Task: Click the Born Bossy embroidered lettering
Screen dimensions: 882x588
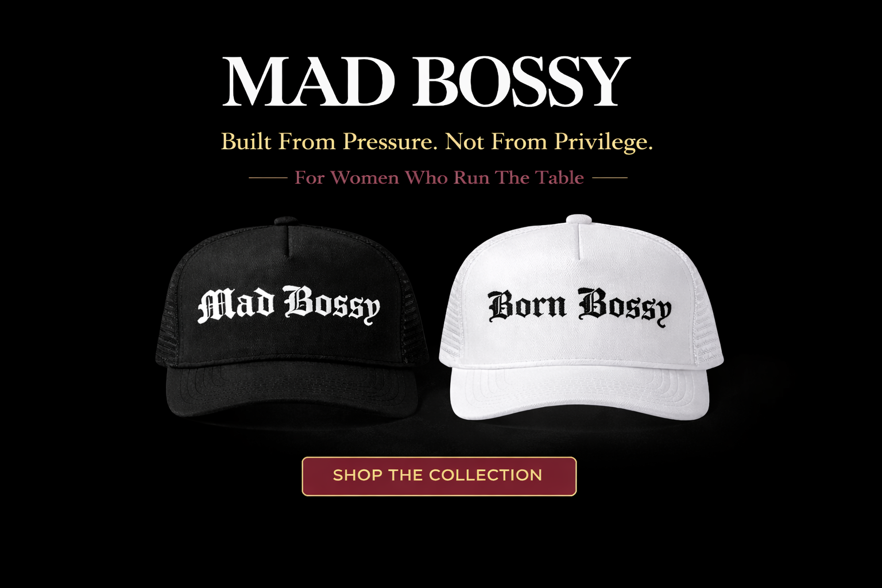Action: (579, 307)
